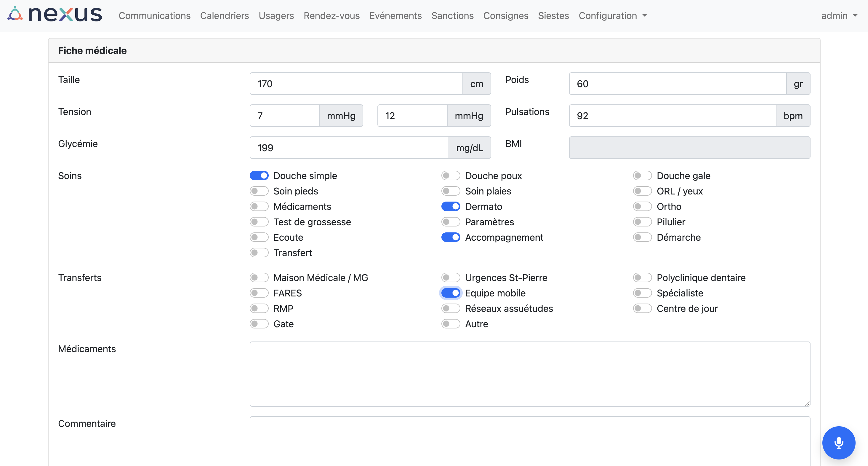Click the Taille input field
The height and width of the screenshot is (466, 868).
tap(356, 84)
